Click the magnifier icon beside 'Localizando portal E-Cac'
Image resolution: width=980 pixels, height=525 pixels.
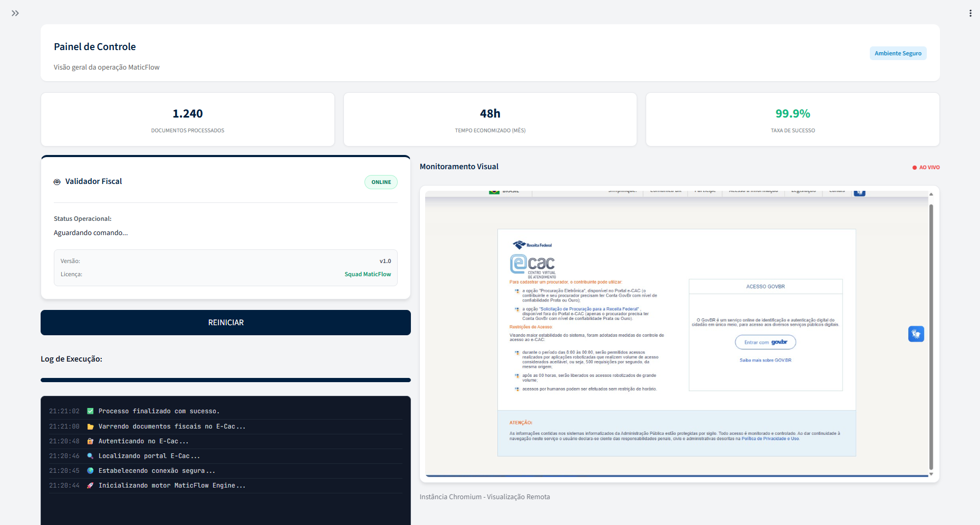(x=90, y=455)
